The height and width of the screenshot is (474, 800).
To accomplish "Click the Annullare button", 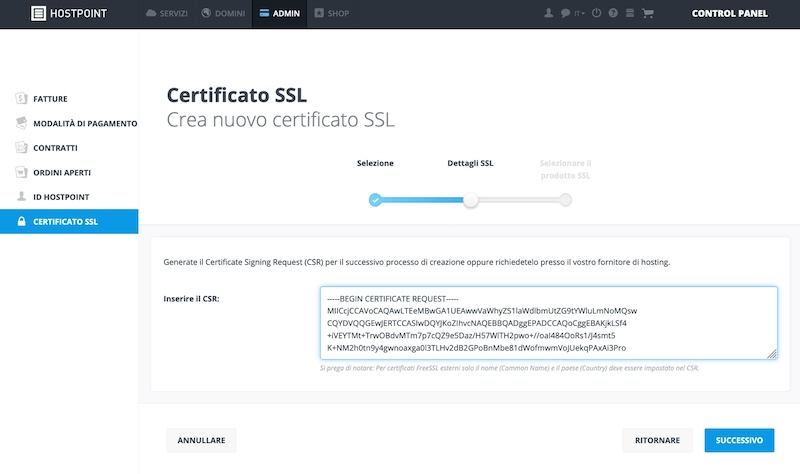I will pyautogui.click(x=202, y=440).
